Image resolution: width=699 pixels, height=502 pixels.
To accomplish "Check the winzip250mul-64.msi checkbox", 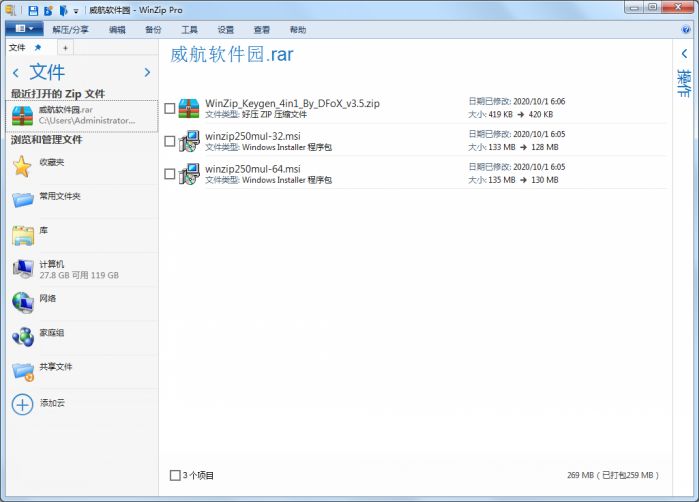I will click(x=169, y=174).
